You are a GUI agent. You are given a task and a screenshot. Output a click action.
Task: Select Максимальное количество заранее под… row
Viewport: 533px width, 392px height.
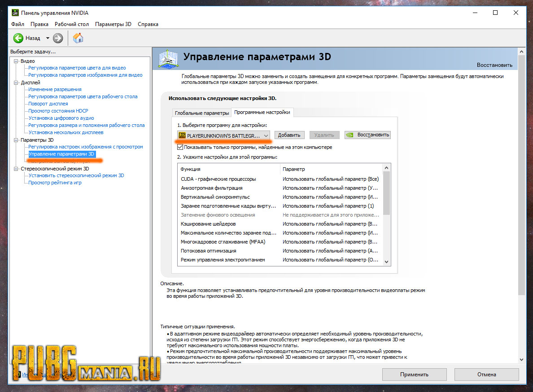[280, 233]
